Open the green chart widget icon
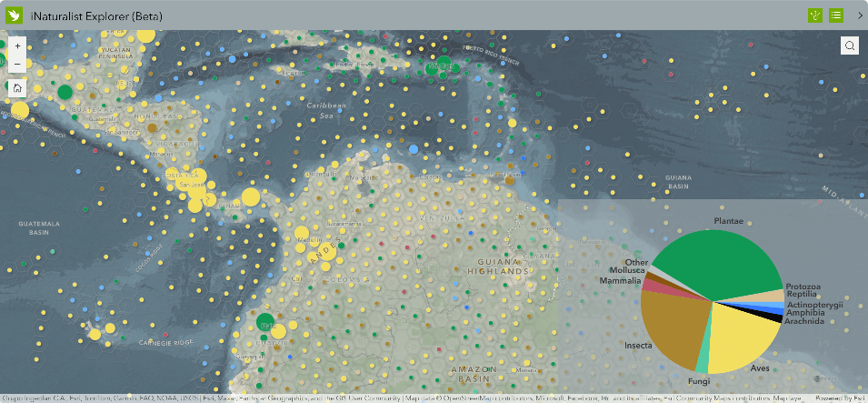Viewport: 868px width, 403px height. pos(815,15)
